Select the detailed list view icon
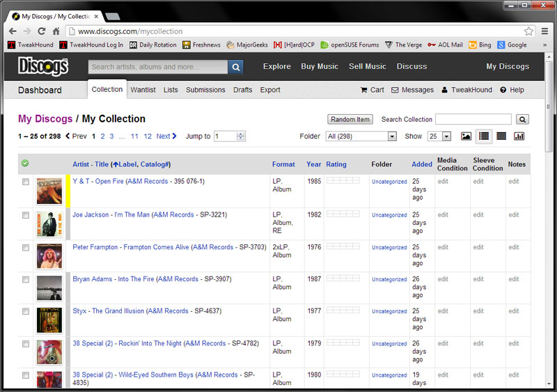The image size is (557, 392). coord(484,136)
